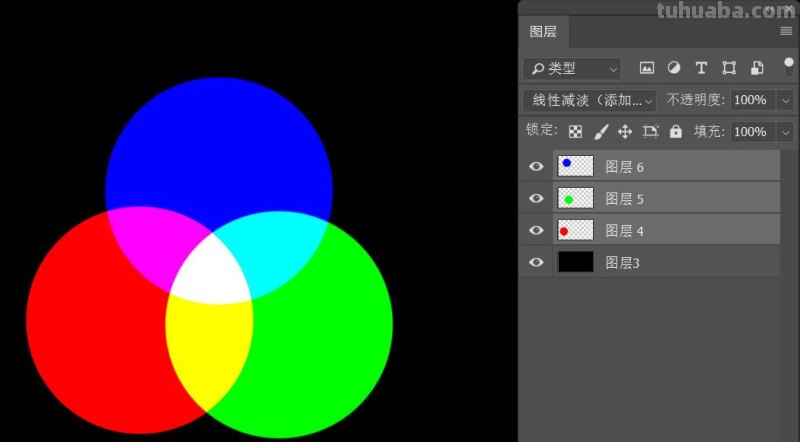Screen dimensions: 800x442
Task: Click the smart object filter icon
Action: (757, 68)
